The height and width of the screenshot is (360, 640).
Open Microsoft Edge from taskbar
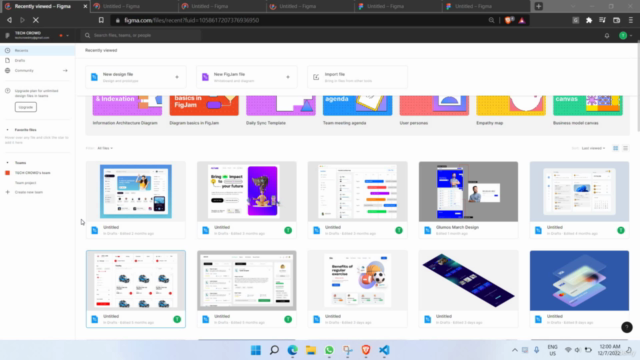coord(293,350)
